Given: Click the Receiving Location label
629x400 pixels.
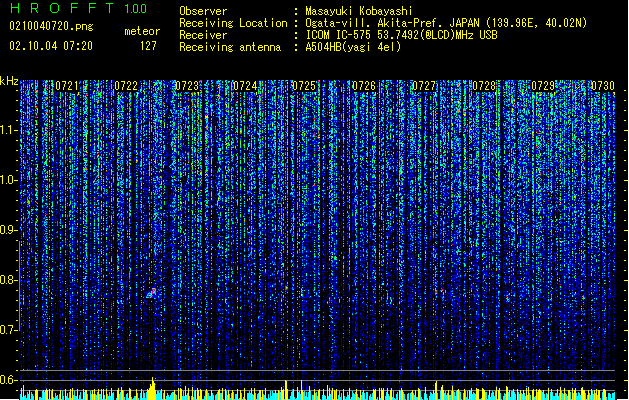Looking at the screenshot, I should pyautogui.click(x=233, y=23).
